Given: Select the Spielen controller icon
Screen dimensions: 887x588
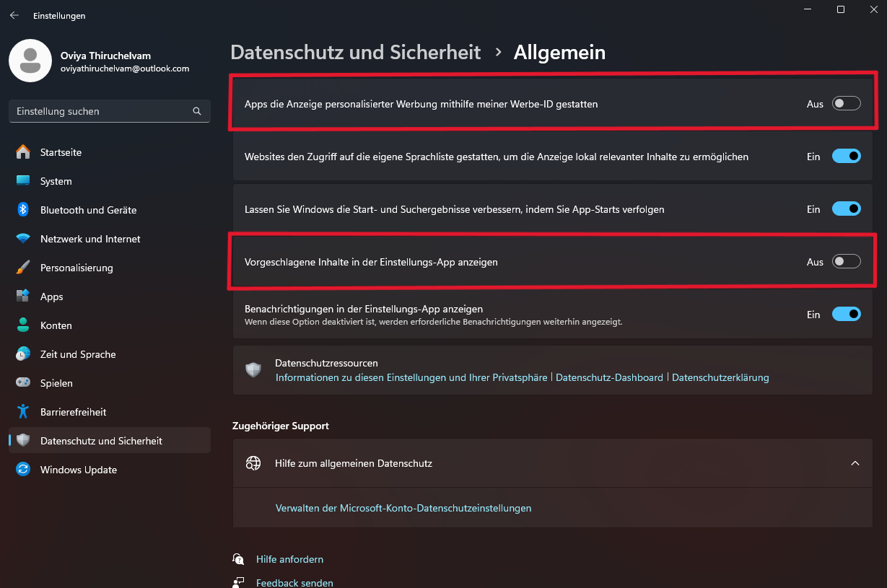Looking at the screenshot, I should coord(23,383).
